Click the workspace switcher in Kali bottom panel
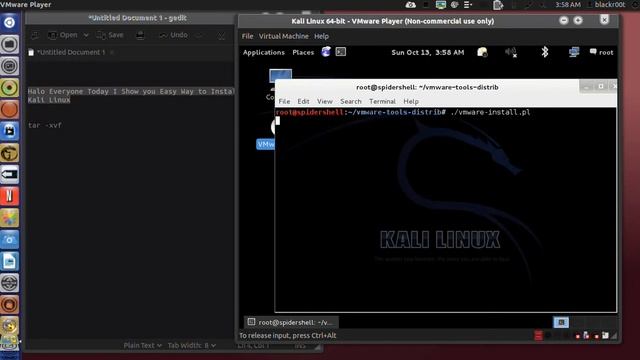 (561, 322)
